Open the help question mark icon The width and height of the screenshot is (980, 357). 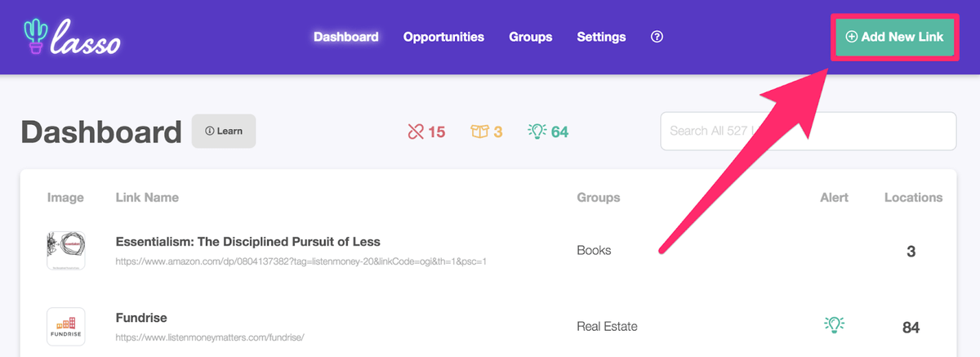(657, 37)
